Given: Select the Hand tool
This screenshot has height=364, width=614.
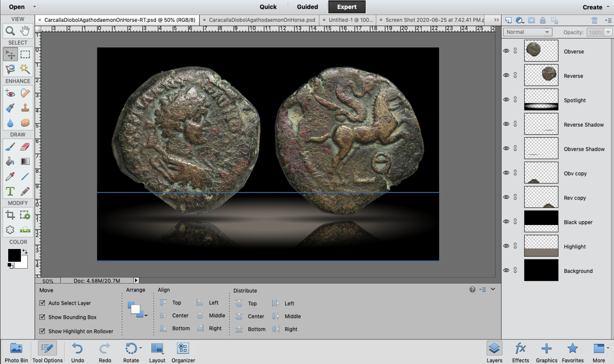Looking at the screenshot, I should (25, 31).
